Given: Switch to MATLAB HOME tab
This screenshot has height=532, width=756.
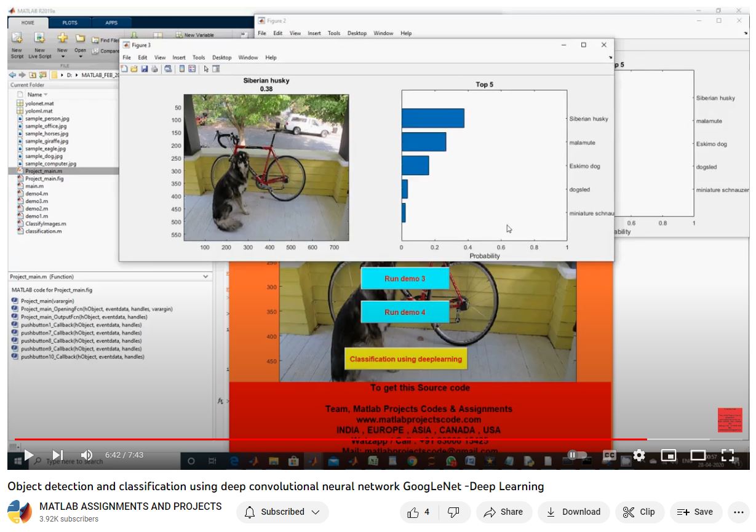Looking at the screenshot, I should pos(28,23).
